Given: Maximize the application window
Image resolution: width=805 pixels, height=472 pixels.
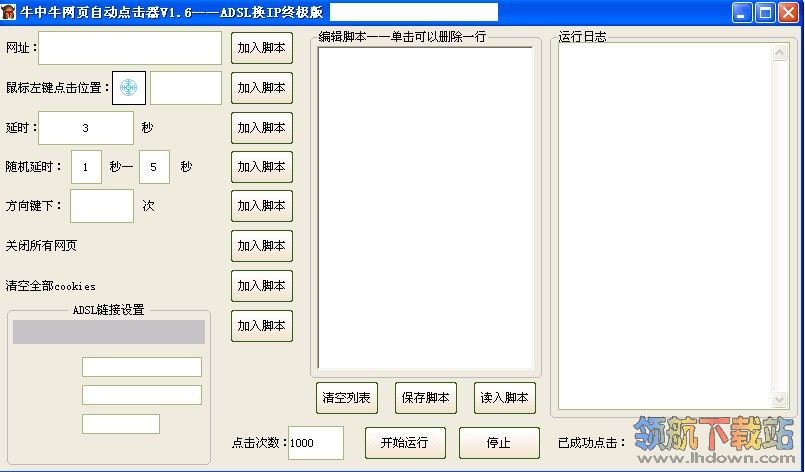Looking at the screenshot, I should (x=765, y=12).
